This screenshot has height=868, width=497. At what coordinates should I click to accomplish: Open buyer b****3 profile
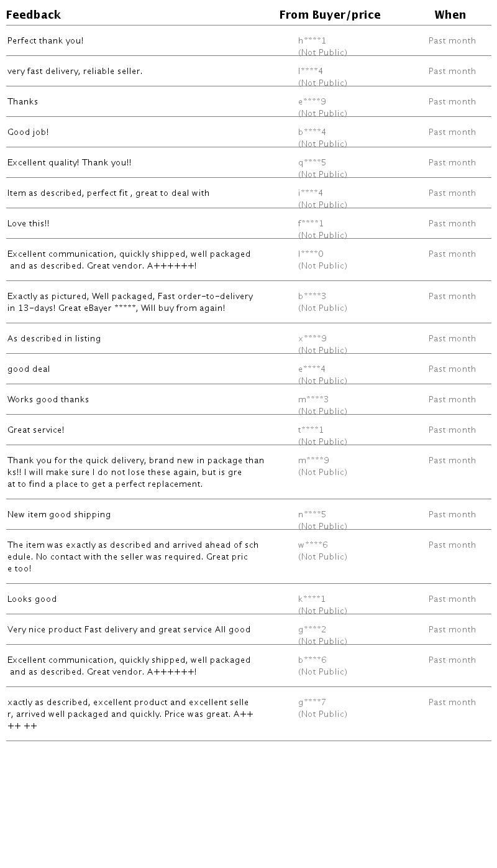pyautogui.click(x=312, y=297)
